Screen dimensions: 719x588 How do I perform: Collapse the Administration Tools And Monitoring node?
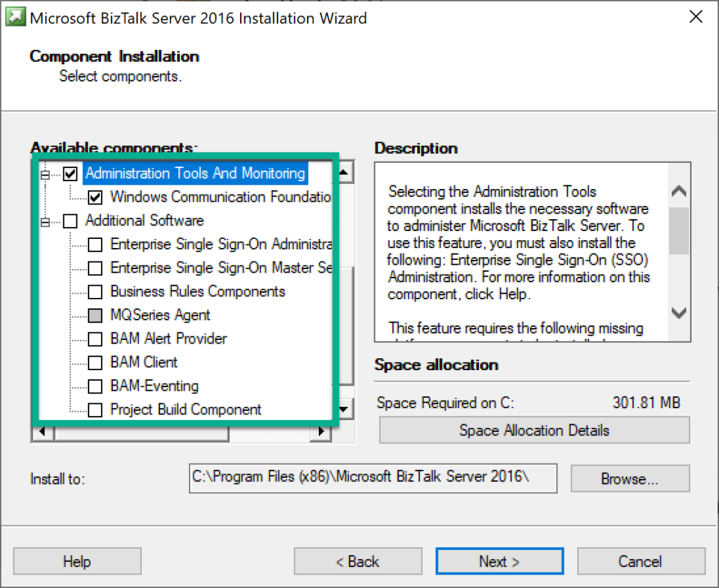coord(44,173)
